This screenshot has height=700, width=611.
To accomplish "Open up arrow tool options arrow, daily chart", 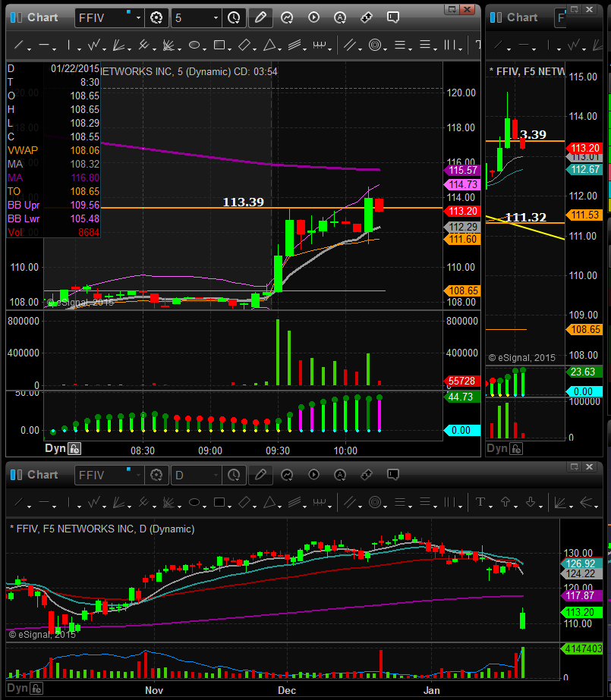I will [516, 507].
